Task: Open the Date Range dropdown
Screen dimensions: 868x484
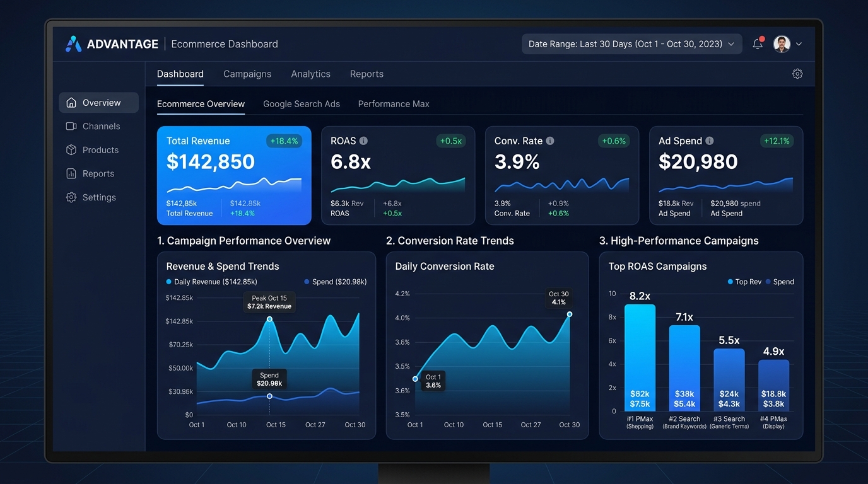Action: click(631, 44)
